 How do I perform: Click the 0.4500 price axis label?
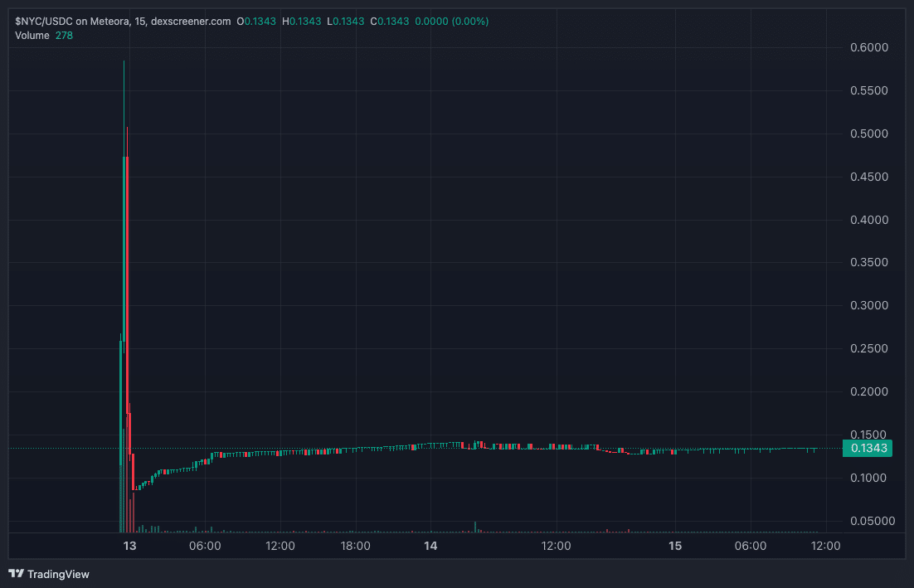click(x=869, y=177)
